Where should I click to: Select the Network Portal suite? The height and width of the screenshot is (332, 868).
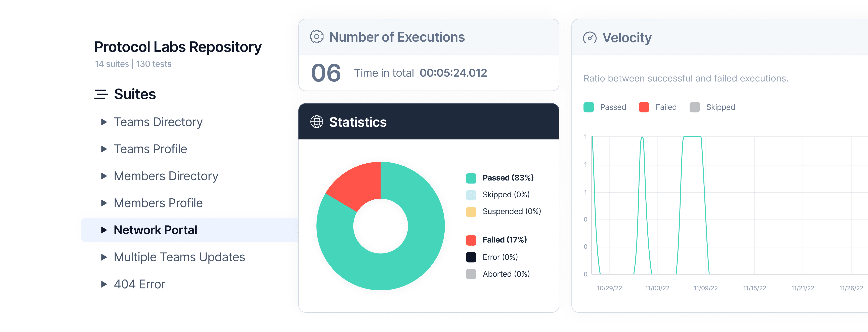[155, 230]
